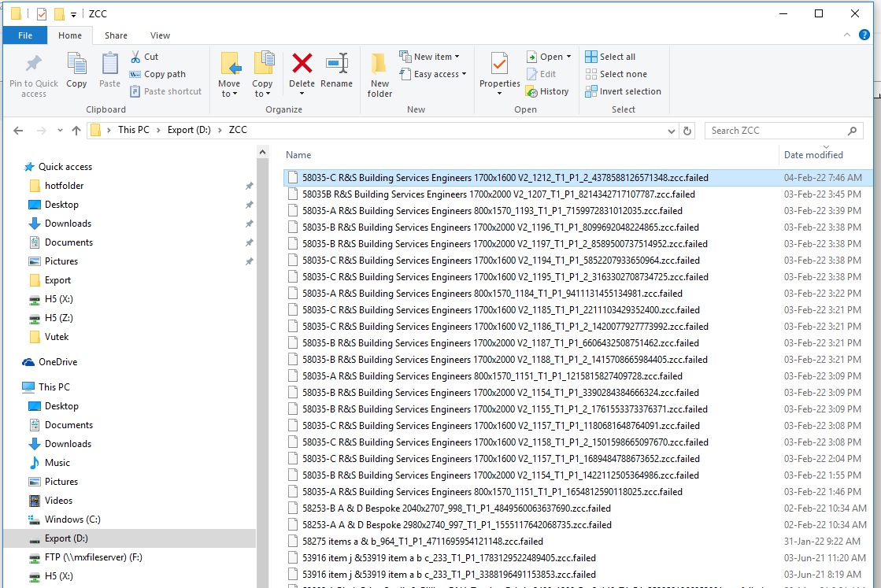Open recent locations dropdown arrow
This screenshot has height=588, width=881.
[60, 131]
